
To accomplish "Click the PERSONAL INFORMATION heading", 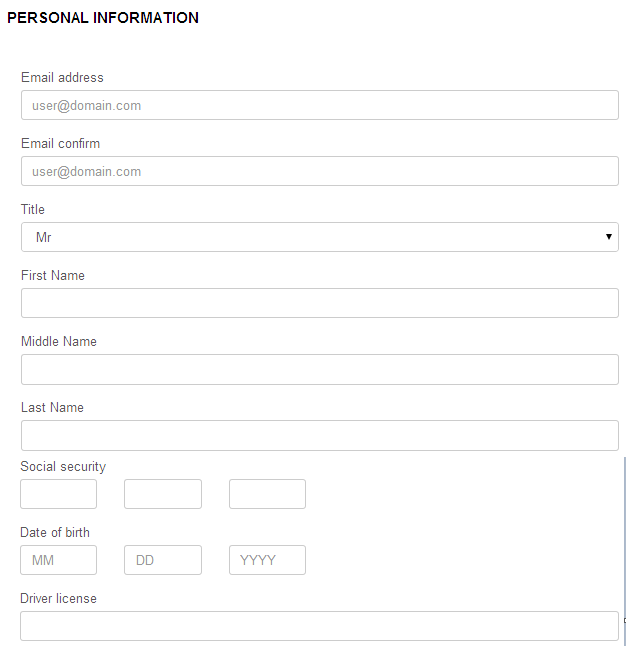I will pyautogui.click(x=103, y=18).
